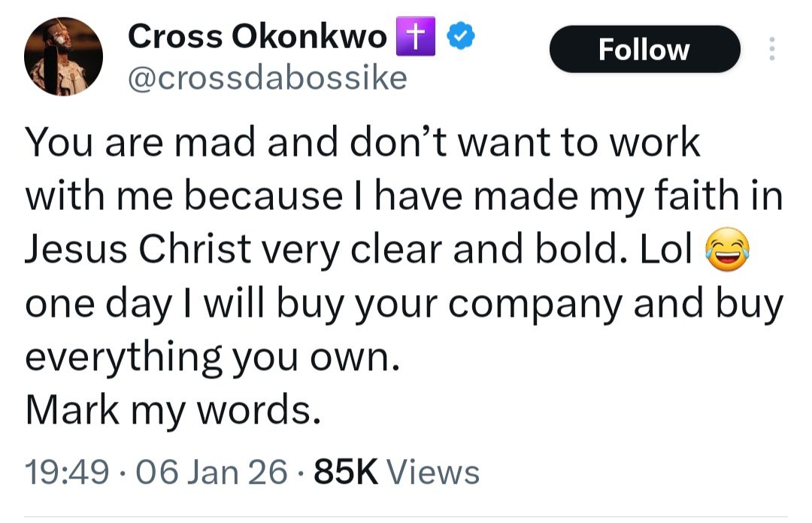Click the word 'Lol' before the emoji
The height and width of the screenshot is (523, 812).
pos(665,250)
